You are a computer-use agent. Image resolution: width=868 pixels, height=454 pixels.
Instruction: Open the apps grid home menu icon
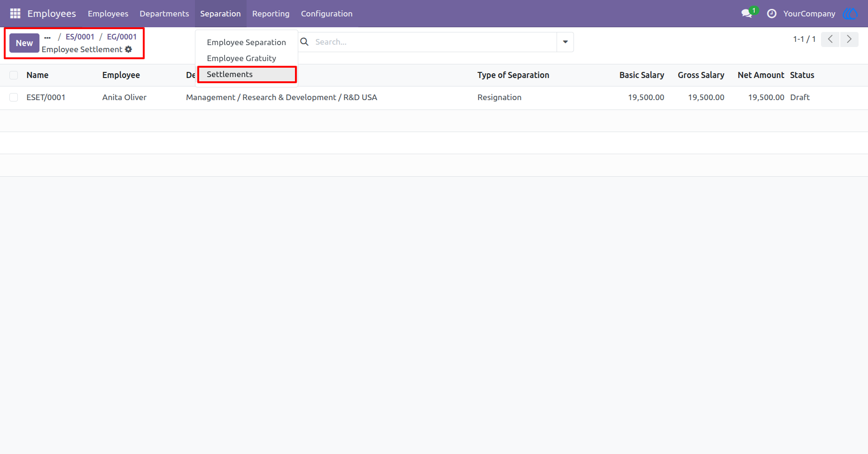click(15, 14)
